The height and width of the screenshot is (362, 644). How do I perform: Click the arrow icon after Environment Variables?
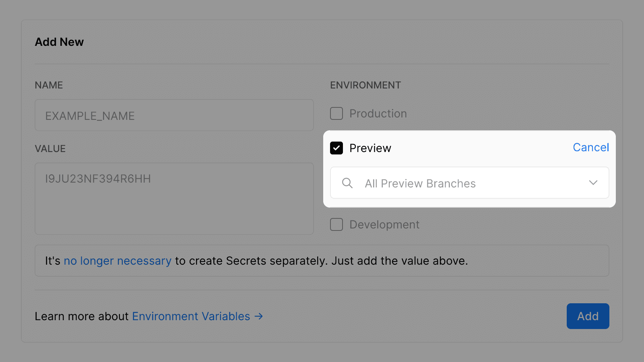click(x=258, y=317)
